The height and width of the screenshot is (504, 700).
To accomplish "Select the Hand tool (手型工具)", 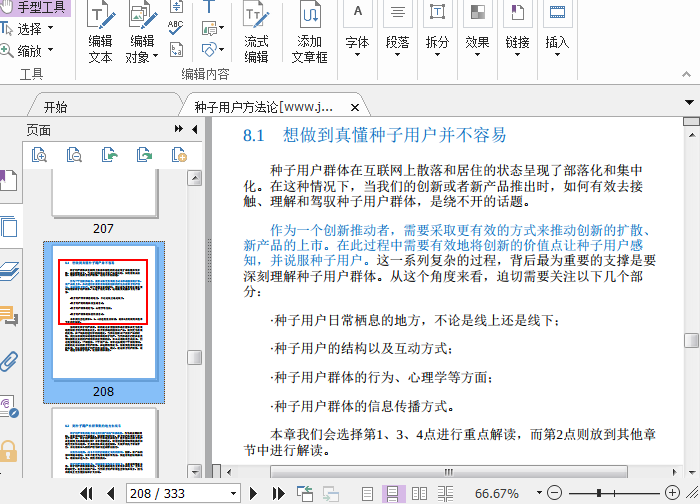I will [33, 7].
